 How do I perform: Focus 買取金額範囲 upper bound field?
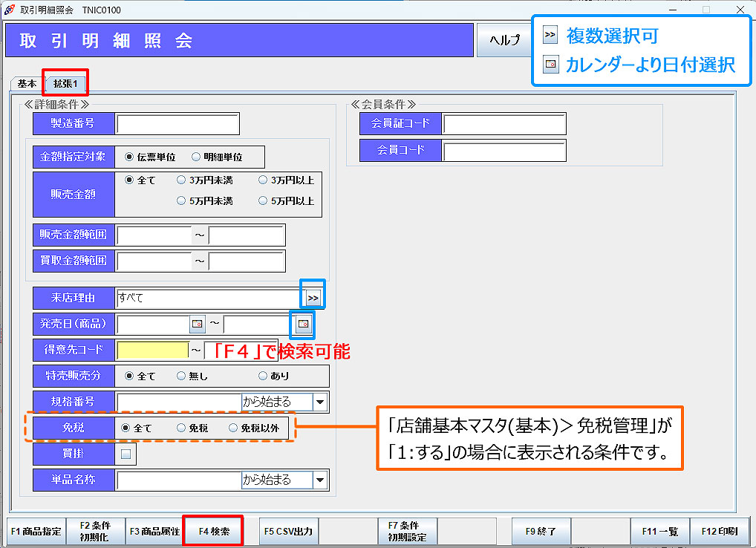pyautogui.click(x=246, y=261)
